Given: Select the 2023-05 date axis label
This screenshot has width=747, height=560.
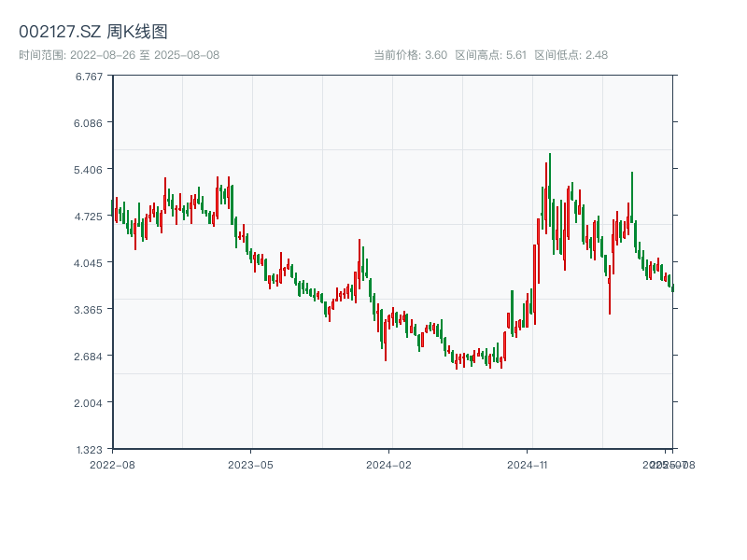Looking at the screenshot, I should (x=250, y=464).
